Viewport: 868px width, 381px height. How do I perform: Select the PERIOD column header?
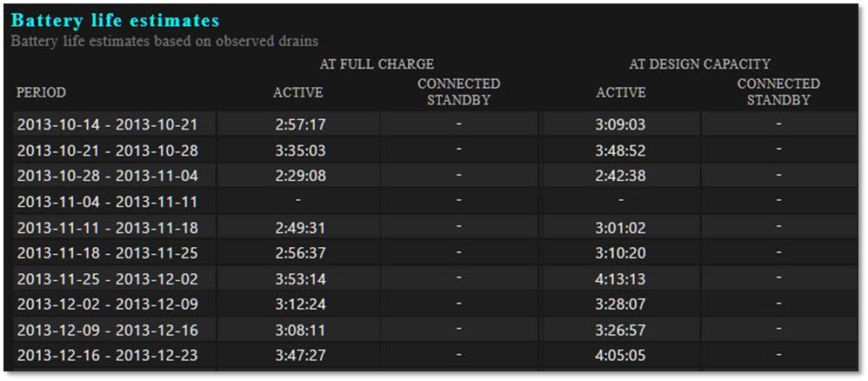pos(41,92)
